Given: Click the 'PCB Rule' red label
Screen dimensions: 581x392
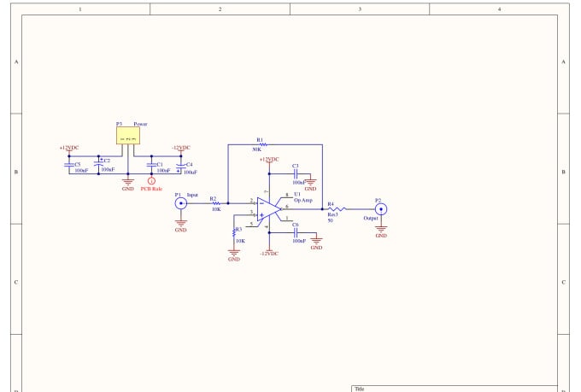Looking at the screenshot, I should 151,189.
